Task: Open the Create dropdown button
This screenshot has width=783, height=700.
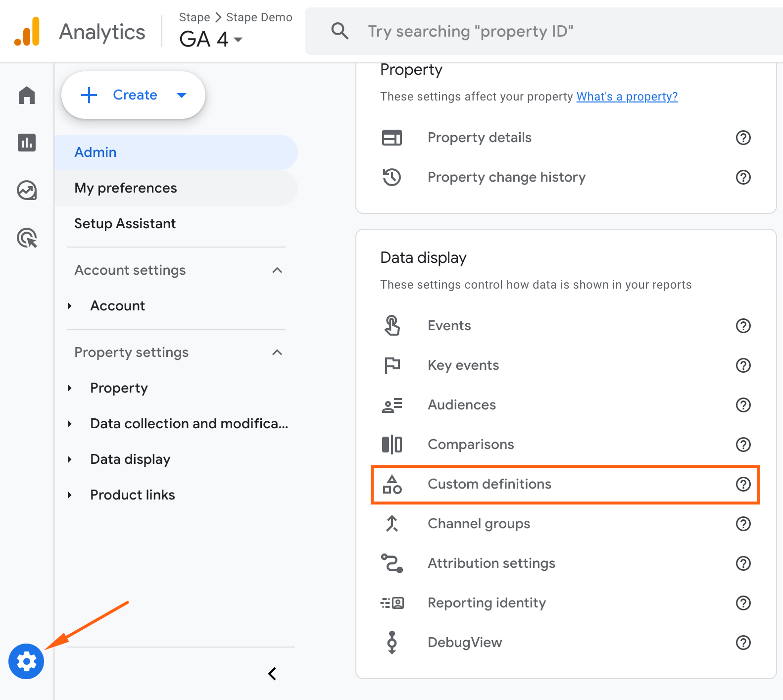Action: tap(133, 95)
